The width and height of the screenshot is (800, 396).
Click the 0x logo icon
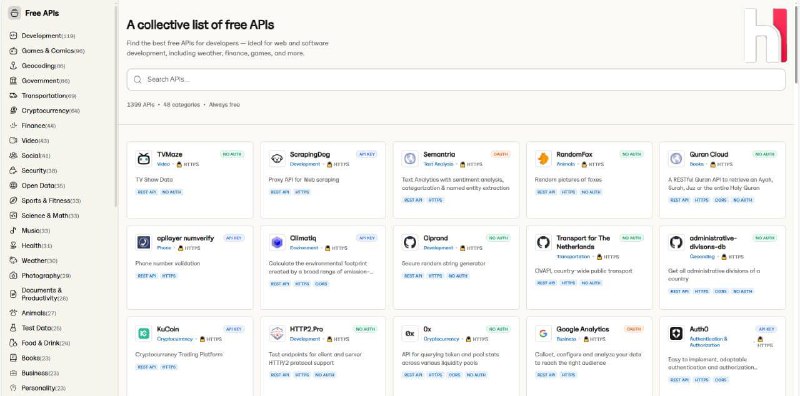coord(410,334)
